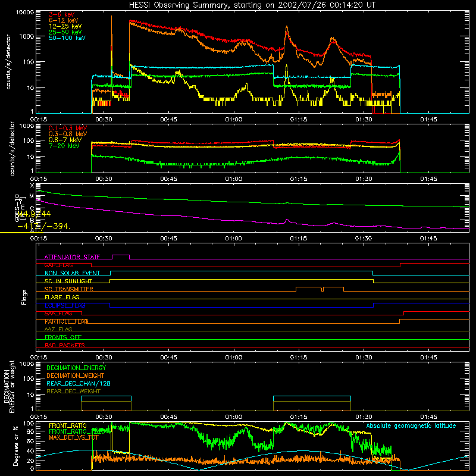Click the yellow 12-25 keV legend label

point(65,26)
